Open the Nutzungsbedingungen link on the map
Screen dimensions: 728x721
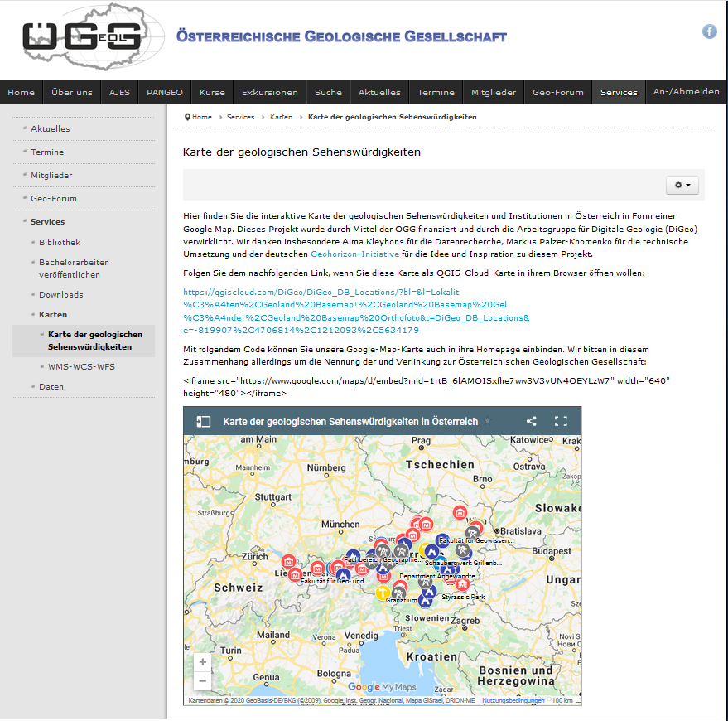(x=513, y=700)
